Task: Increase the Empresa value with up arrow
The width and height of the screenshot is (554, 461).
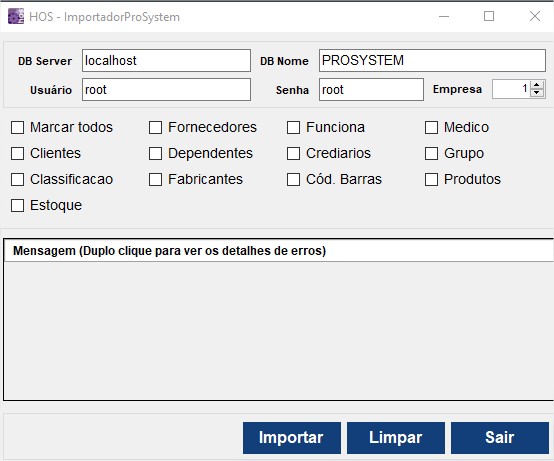Action: 537,85
